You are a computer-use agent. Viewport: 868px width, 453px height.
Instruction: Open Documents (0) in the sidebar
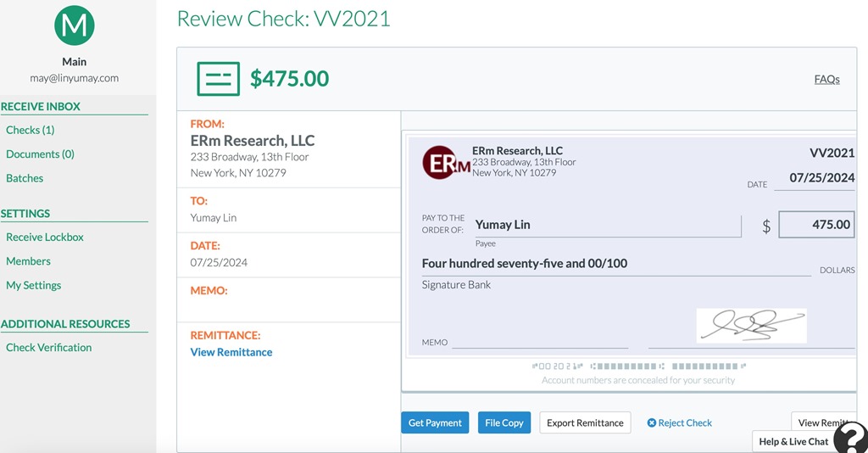pyautogui.click(x=40, y=154)
